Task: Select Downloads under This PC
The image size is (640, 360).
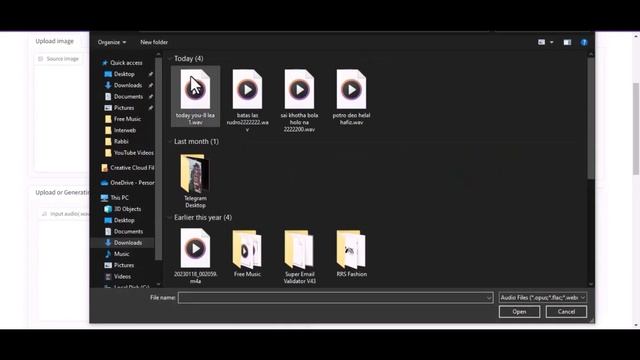Action: 128,243
